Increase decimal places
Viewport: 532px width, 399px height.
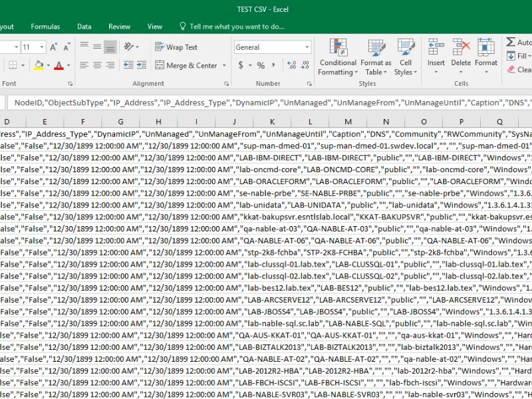coord(291,65)
